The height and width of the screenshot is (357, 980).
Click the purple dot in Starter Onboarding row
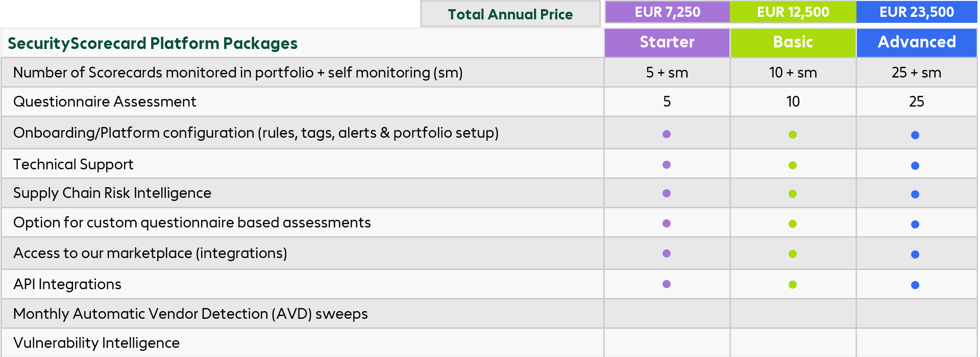pyautogui.click(x=667, y=134)
